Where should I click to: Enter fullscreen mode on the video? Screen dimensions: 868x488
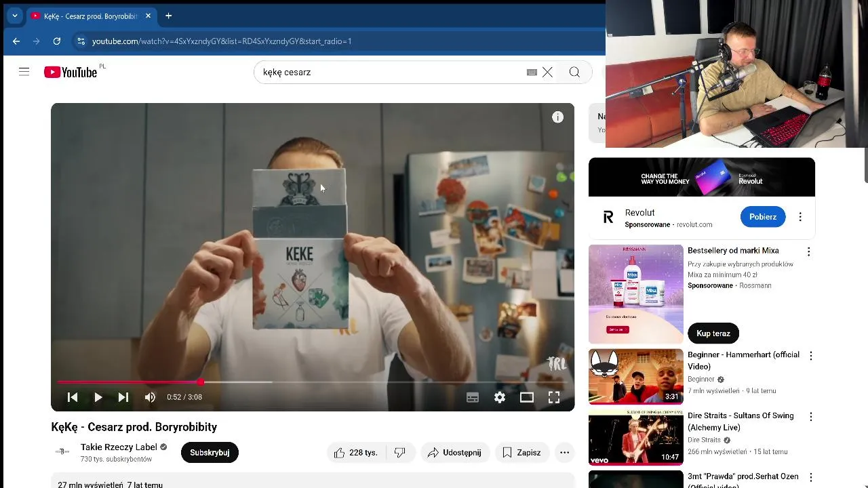(554, 397)
